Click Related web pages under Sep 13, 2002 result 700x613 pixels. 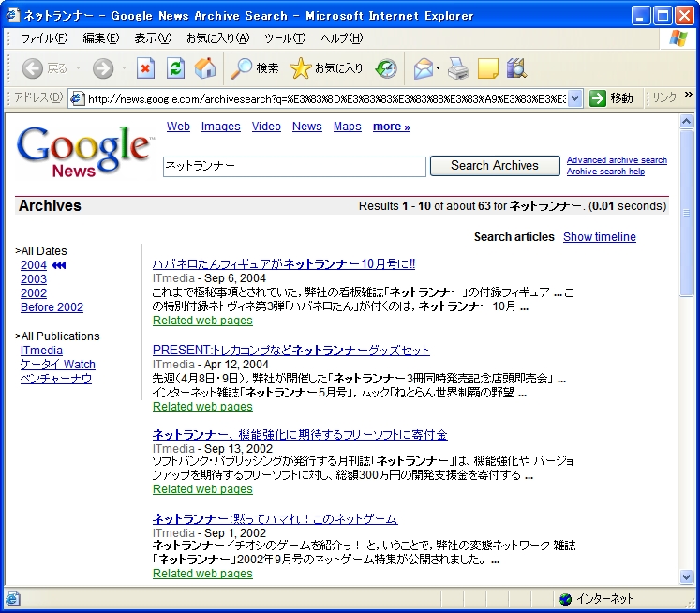(202, 489)
